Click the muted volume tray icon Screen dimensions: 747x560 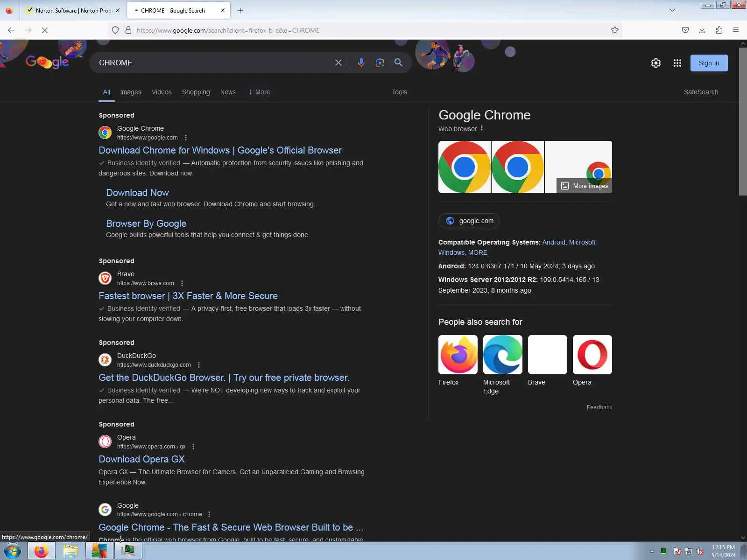coord(700,551)
